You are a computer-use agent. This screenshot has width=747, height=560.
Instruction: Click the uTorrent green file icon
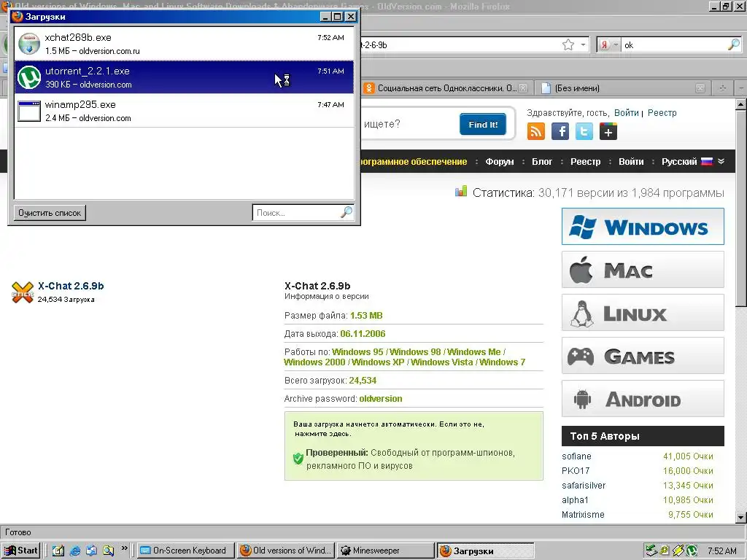tap(29, 77)
